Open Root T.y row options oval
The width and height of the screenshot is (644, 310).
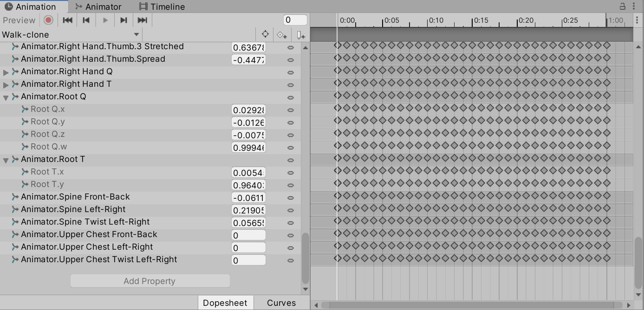pos(291,185)
